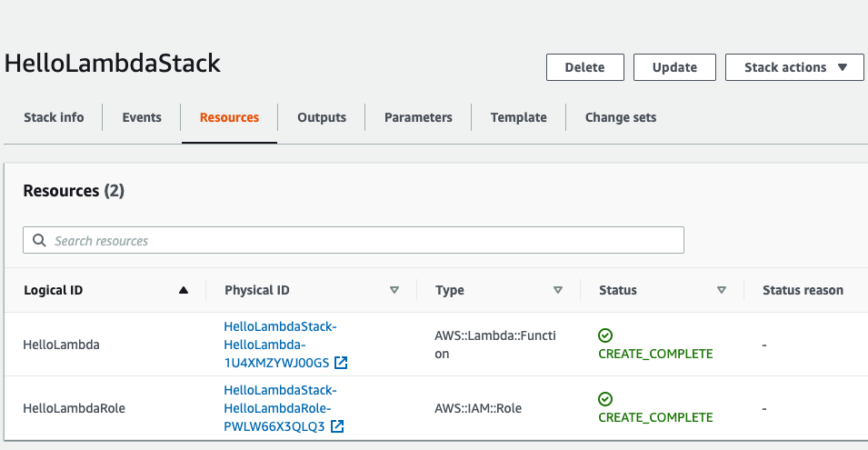
Task: Focus the Search resources field
Action: (354, 240)
